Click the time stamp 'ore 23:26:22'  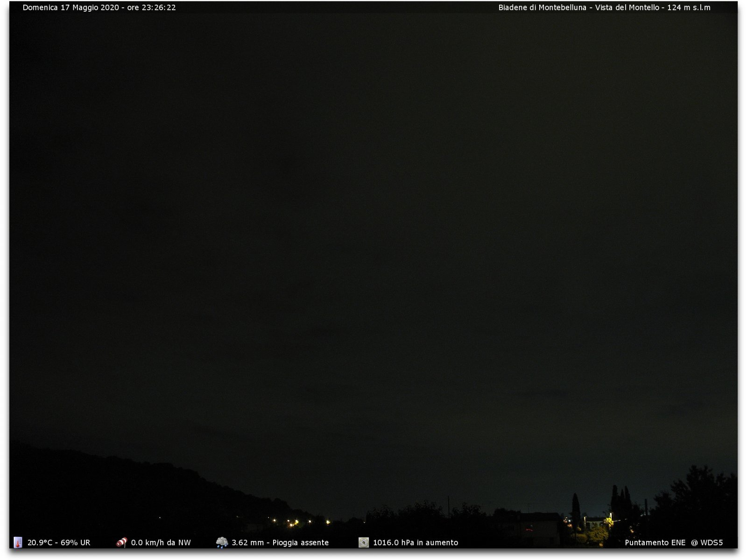coord(152,7)
